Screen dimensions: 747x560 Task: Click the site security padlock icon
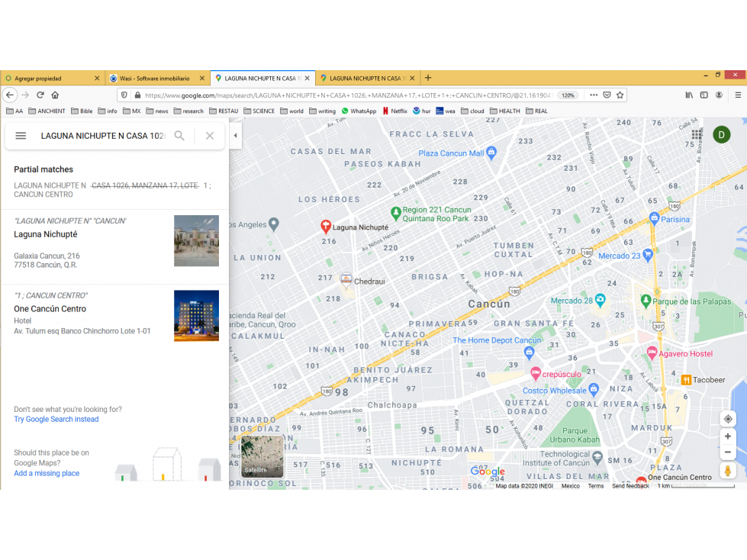137,95
